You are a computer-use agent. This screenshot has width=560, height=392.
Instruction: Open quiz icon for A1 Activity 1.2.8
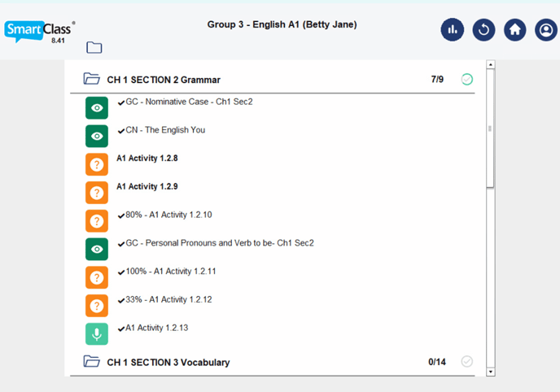point(97,164)
